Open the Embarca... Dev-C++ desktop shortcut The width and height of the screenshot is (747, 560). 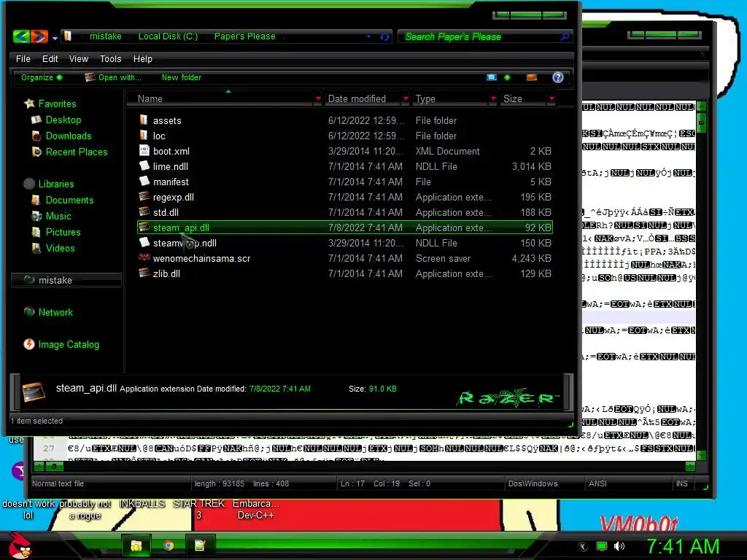(x=255, y=509)
